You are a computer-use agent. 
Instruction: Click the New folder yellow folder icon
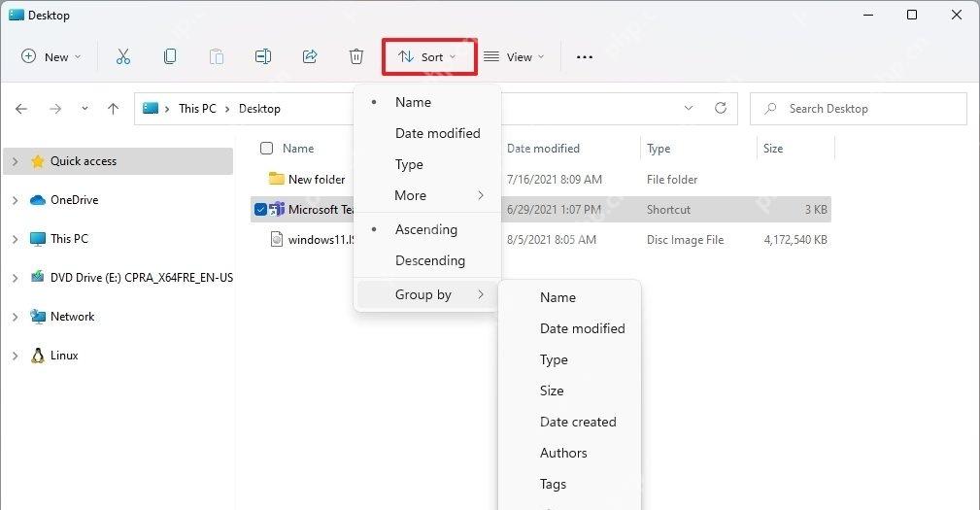(276, 179)
